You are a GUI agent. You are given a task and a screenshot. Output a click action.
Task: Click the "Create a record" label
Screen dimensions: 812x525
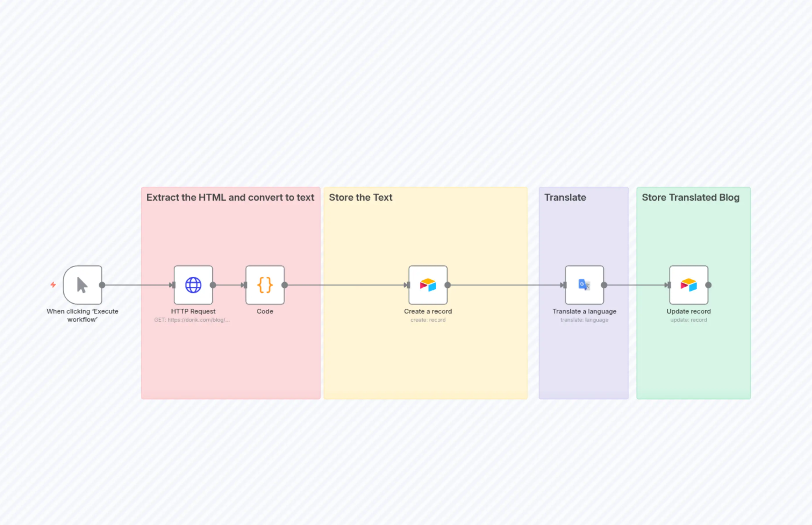click(428, 311)
